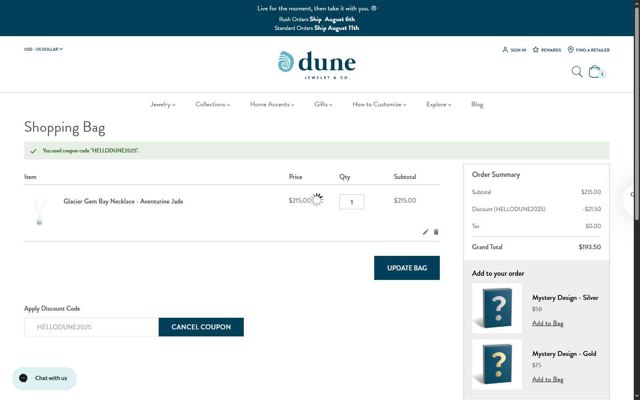The height and width of the screenshot is (400, 640).
Task: Click the Sign In person icon
Action: click(x=505, y=49)
